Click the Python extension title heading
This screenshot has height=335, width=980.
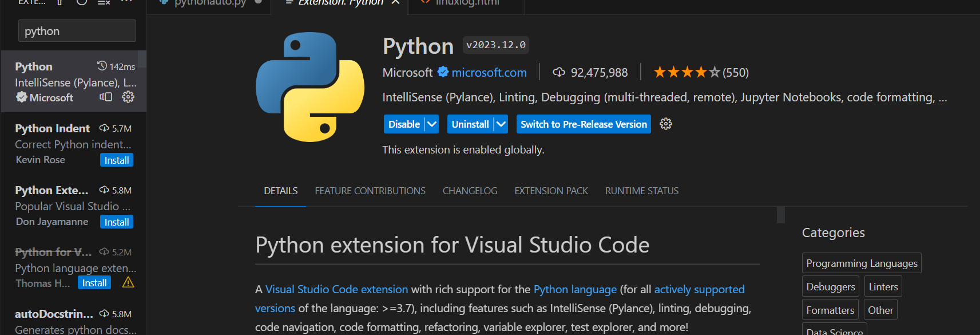418,46
